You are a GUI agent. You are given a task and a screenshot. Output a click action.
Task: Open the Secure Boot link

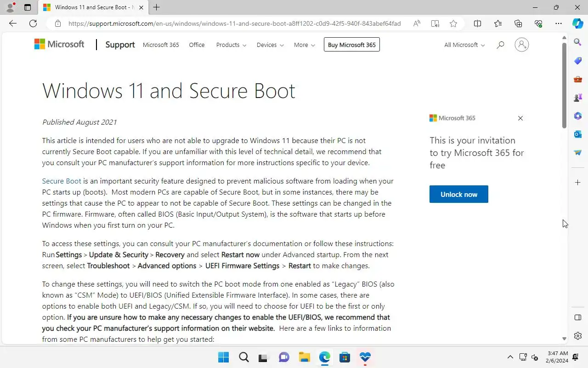pos(62,181)
